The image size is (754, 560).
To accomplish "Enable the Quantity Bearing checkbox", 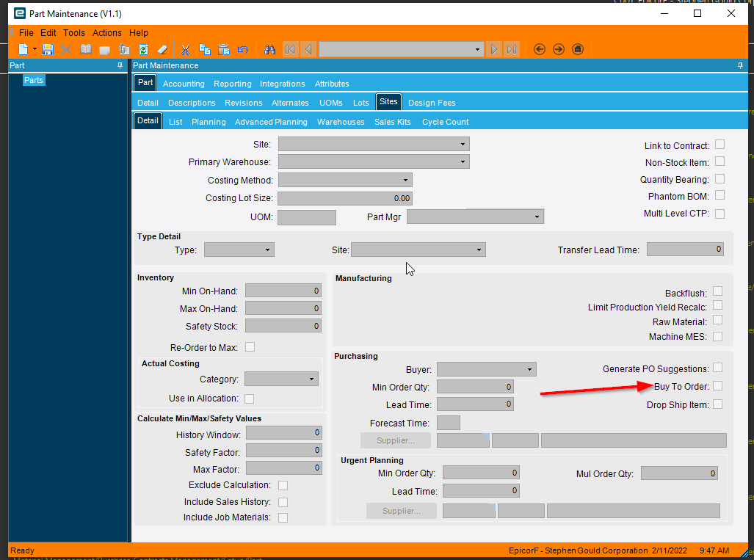I will 719,179.
